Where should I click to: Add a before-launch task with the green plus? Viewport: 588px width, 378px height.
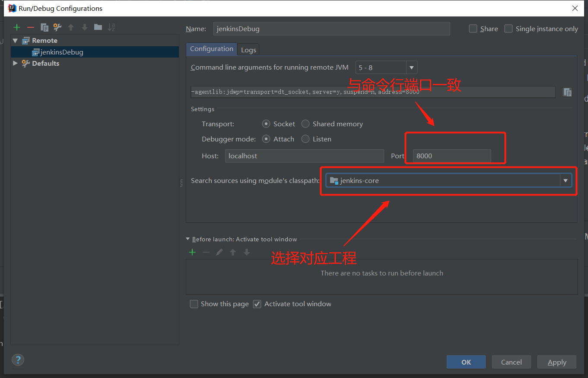pyautogui.click(x=192, y=252)
